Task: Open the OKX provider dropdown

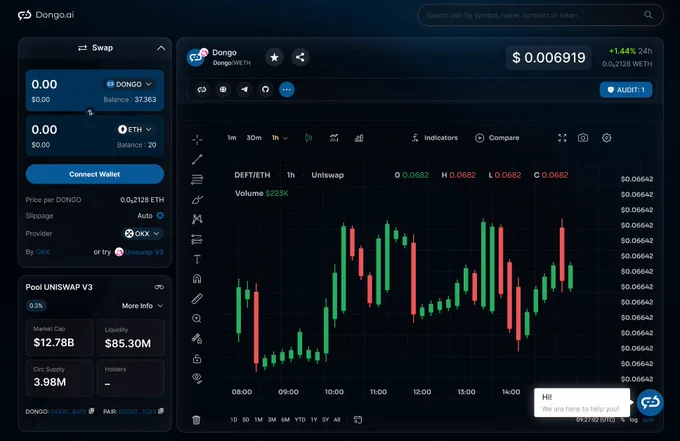Action: pyautogui.click(x=142, y=233)
